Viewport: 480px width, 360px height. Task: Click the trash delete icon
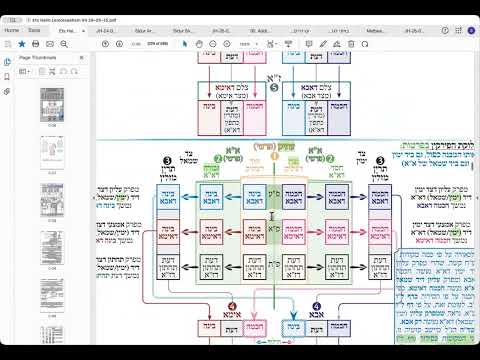coord(351,44)
